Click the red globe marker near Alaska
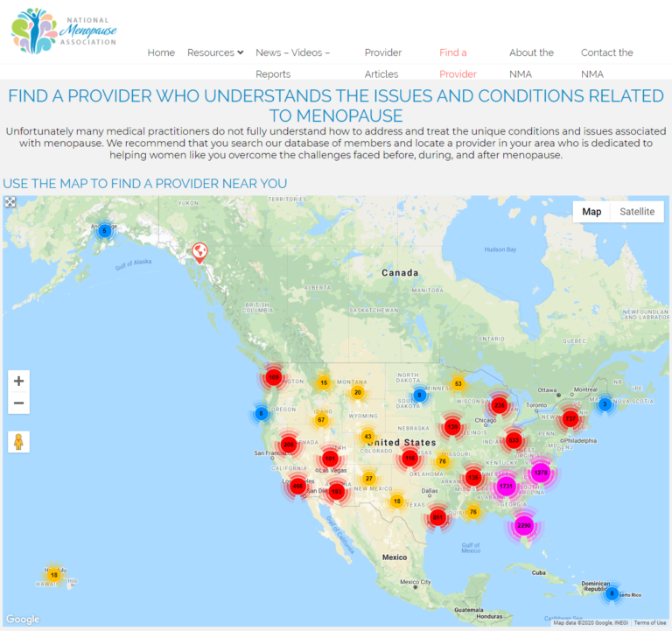672x631 pixels. tap(199, 252)
